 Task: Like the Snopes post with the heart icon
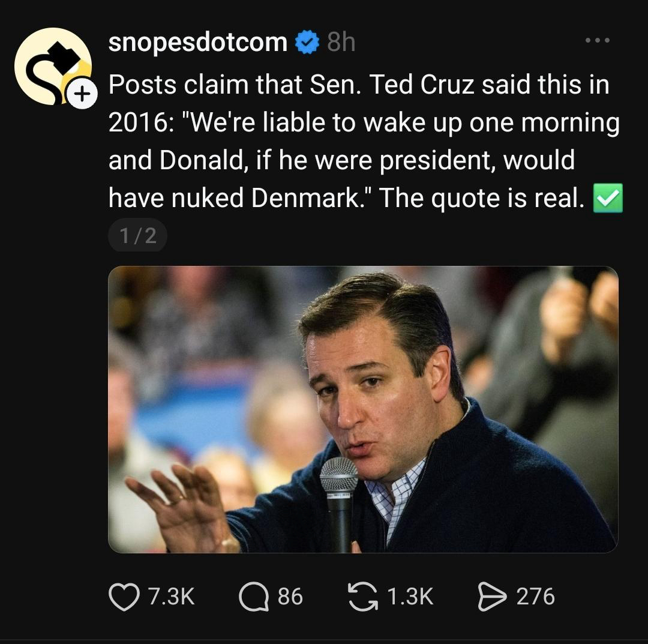124,597
